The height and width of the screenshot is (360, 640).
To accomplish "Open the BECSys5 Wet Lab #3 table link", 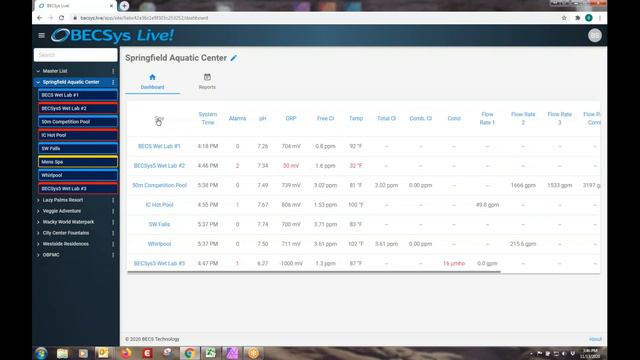I will (159, 264).
